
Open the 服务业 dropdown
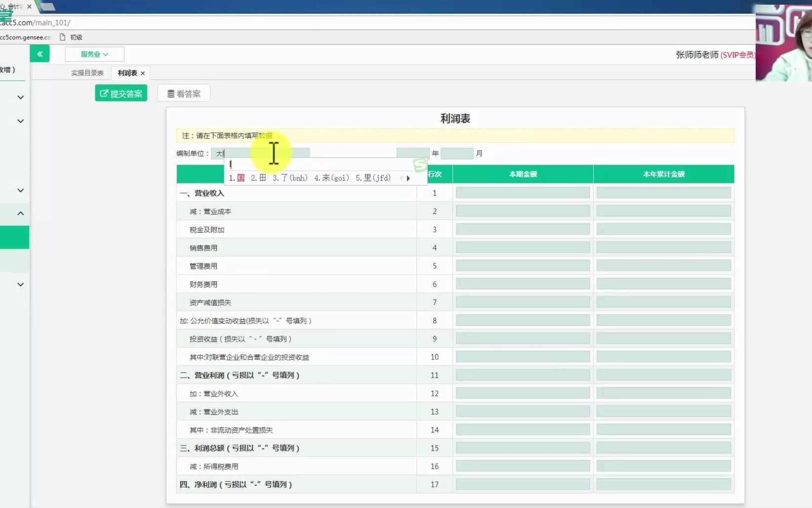point(94,54)
